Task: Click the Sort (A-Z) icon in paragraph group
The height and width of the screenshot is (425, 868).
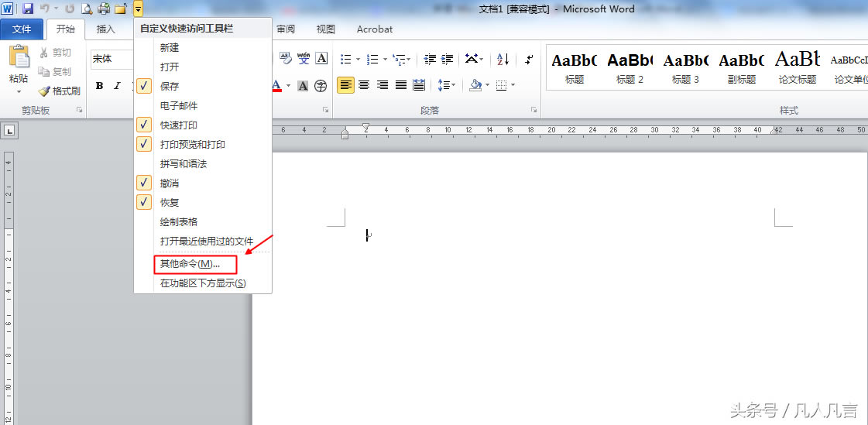Action: [503, 59]
